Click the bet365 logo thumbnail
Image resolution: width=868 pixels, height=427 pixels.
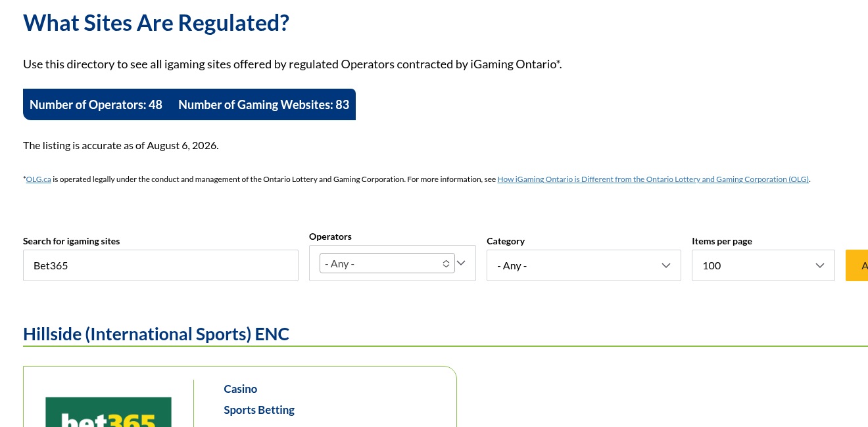(x=108, y=412)
